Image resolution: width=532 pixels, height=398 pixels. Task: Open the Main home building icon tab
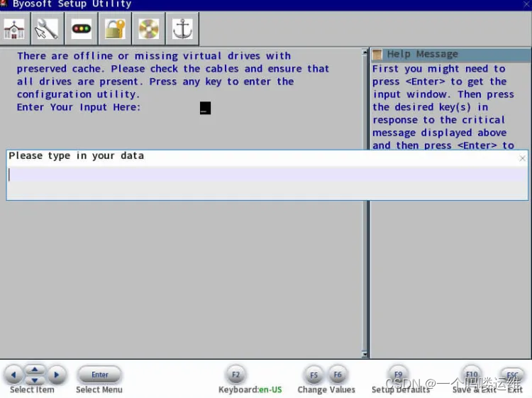point(15,29)
